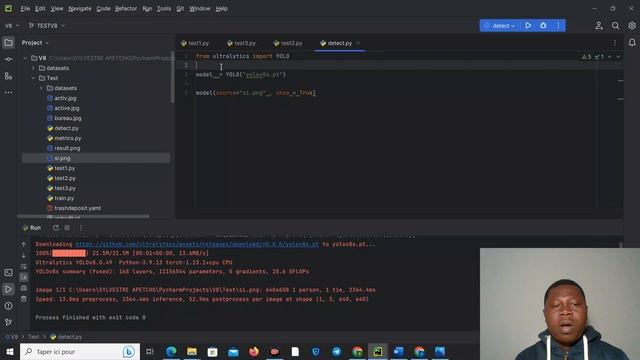This screenshot has height=360, width=640.
Task: Open the File menu
Action: tap(25, 9)
